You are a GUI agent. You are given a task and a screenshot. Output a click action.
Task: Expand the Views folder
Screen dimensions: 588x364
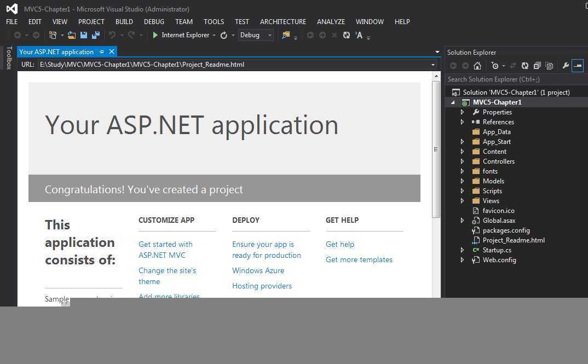click(462, 200)
